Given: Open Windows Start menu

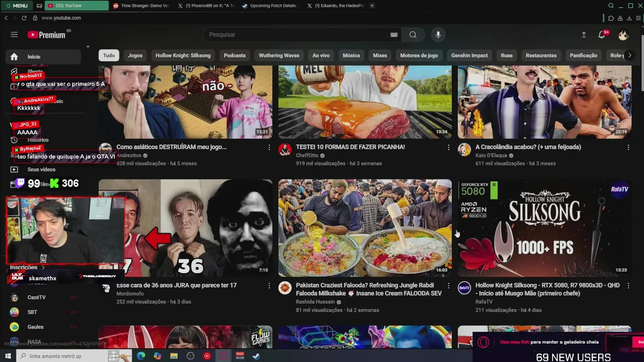Looking at the screenshot, I should 8,356.
